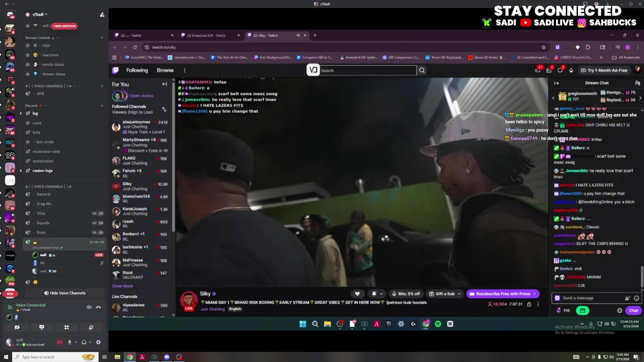This screenshot has height=362, width=644.
Task: Open Twitch Browse page
Action: click(165, 70)
